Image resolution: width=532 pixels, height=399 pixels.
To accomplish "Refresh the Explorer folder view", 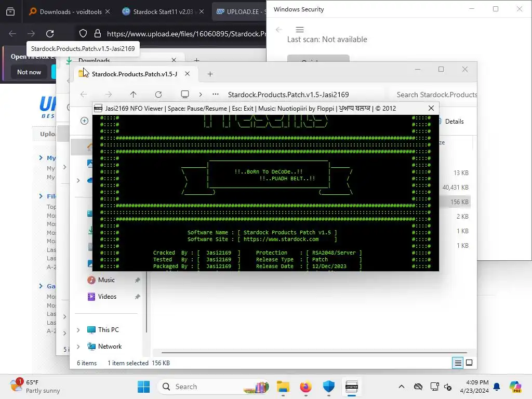I will click(158, 95).
